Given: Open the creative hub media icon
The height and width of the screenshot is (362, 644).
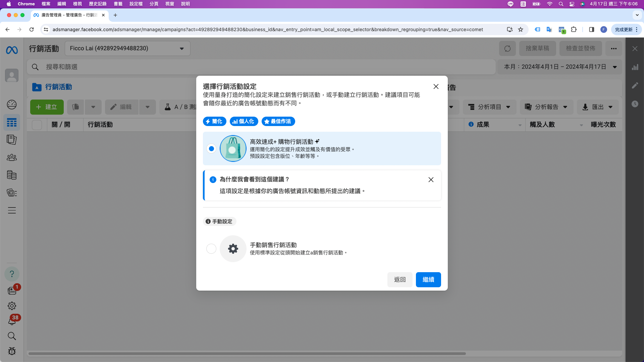Looking at the screenshot, I should click(x=12, y=193).
